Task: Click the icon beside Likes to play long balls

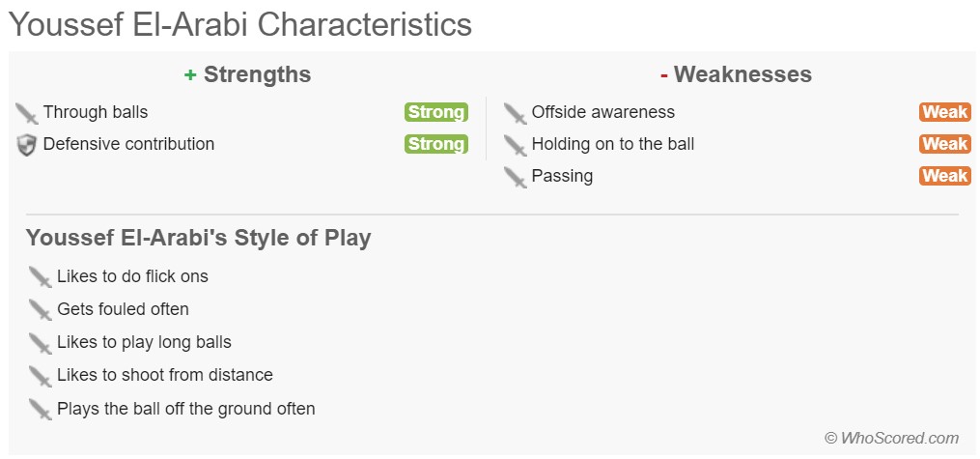Action: [40, 343]
